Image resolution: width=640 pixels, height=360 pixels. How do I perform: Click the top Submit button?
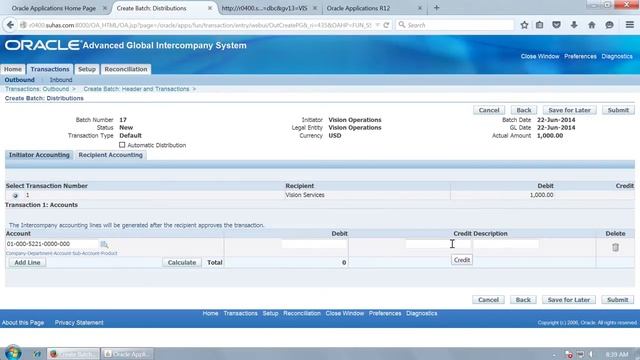(x=618, y=110)
